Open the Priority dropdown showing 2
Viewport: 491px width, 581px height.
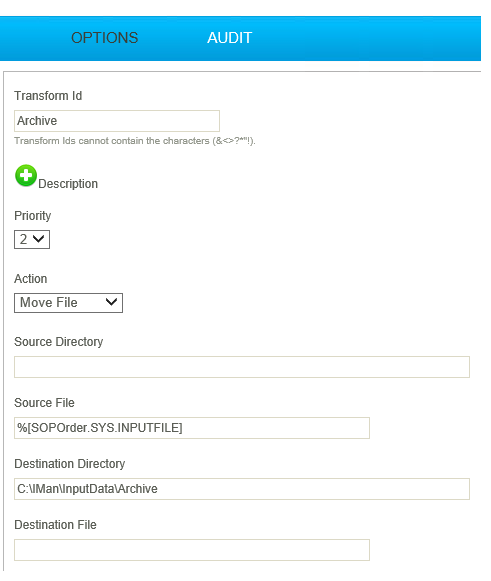point(32,239)
